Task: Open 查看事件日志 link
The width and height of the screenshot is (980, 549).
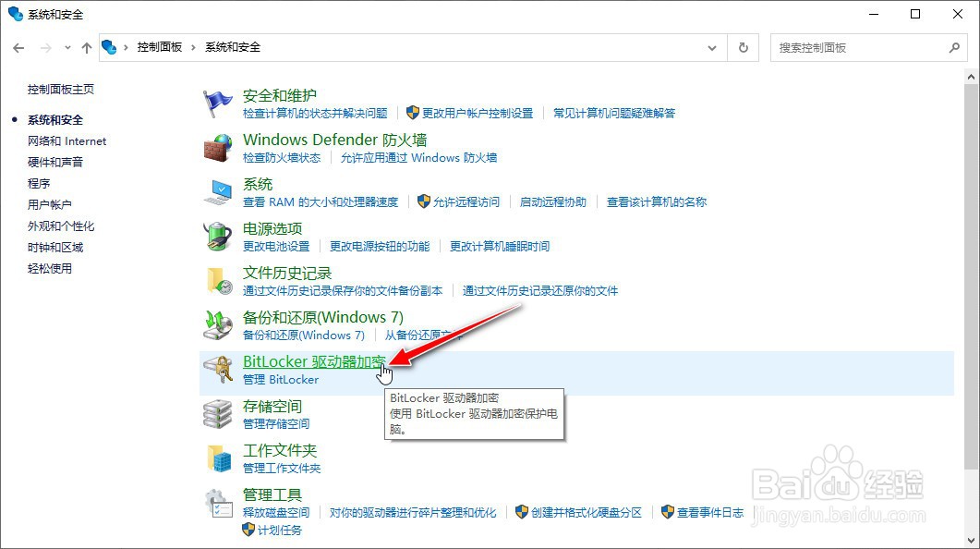Action: point(710,513)
